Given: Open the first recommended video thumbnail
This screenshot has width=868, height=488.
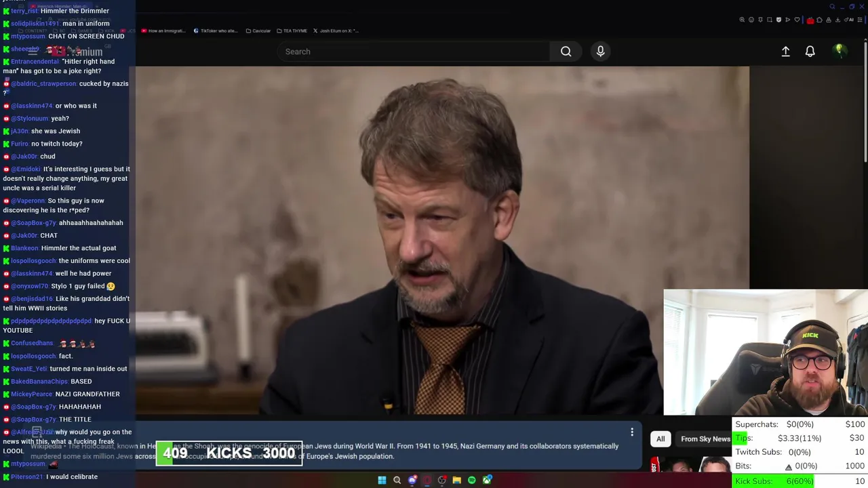Looking at the screenshot, I should coord(692,464).
